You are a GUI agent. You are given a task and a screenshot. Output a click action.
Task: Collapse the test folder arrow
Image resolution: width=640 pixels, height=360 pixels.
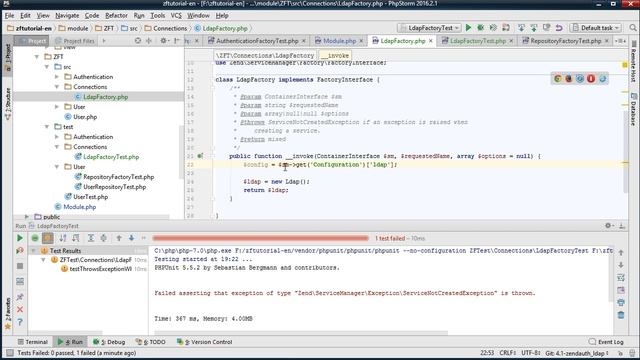[x=47, y=127]
